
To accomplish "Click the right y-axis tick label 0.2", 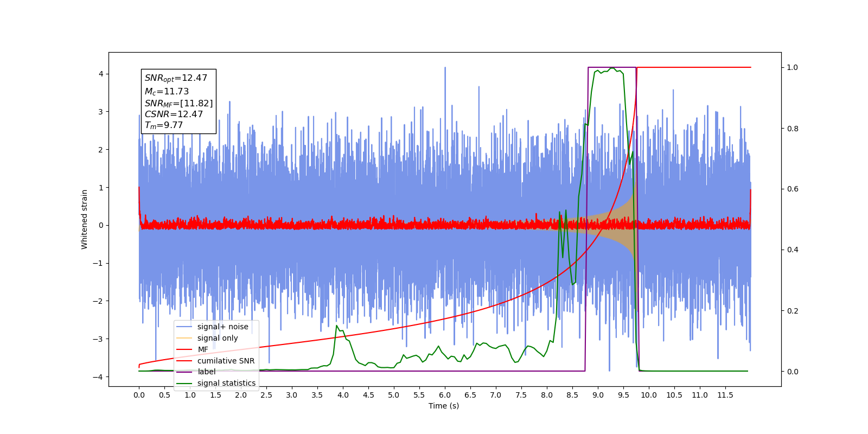I will coord(793,311).
